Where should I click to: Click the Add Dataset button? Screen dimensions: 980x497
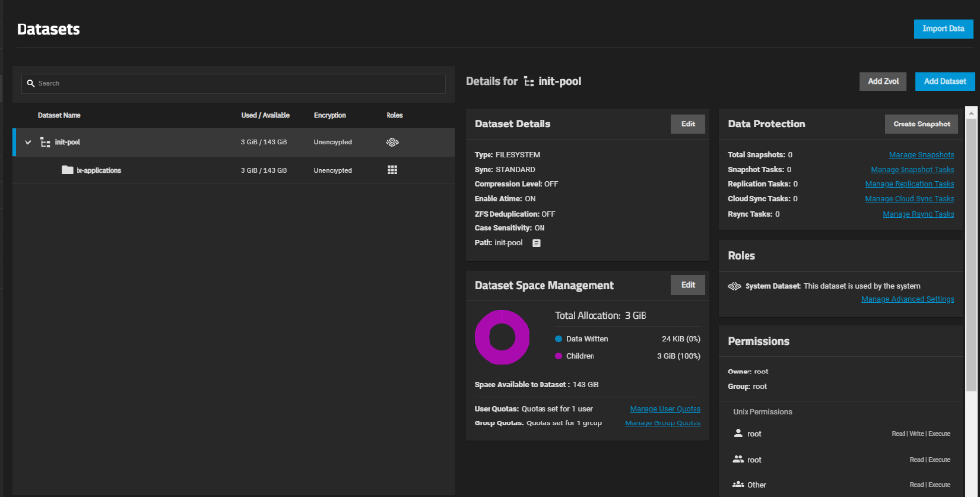pyautogui.click(x=945, y=81)
